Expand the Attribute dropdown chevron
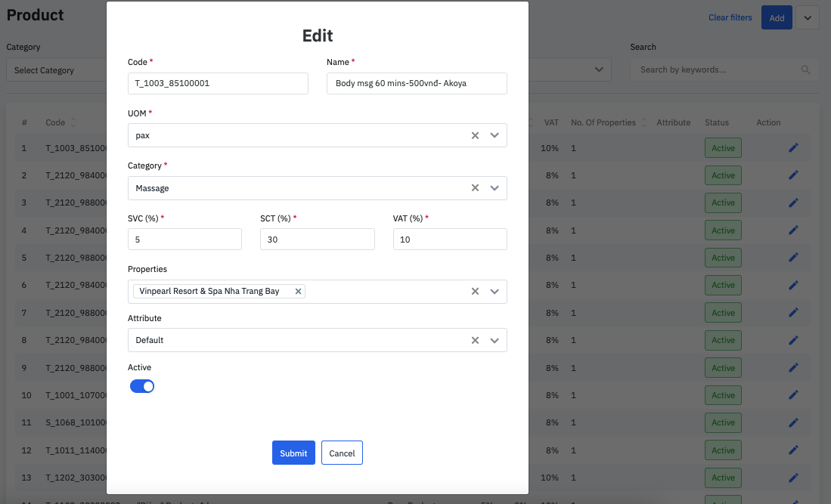 [495, 341]
